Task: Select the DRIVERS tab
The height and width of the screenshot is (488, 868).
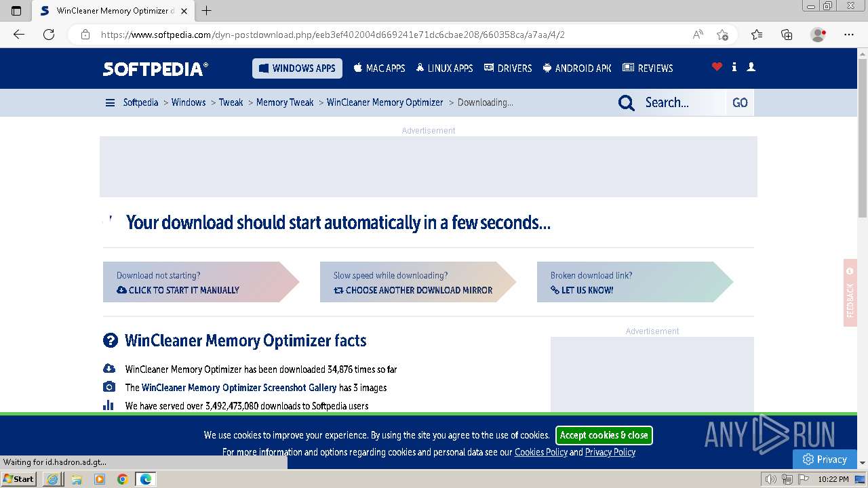Action: [508, 68]
